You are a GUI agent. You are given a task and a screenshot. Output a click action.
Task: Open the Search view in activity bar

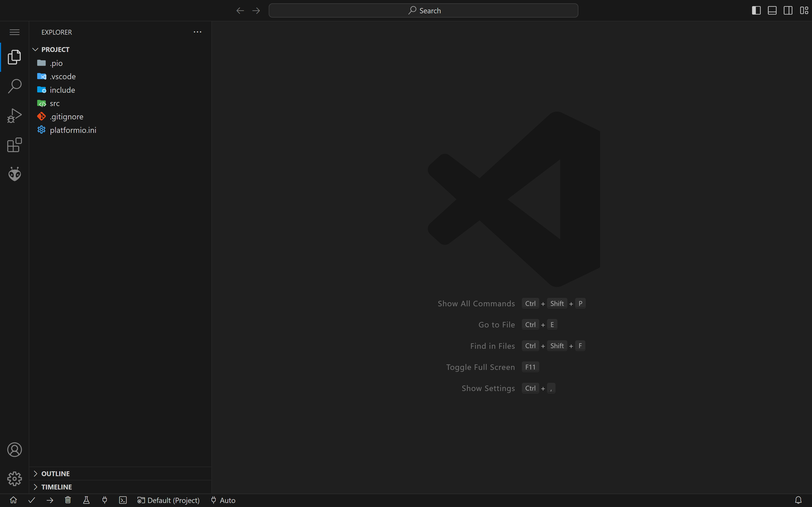(14, 86)
